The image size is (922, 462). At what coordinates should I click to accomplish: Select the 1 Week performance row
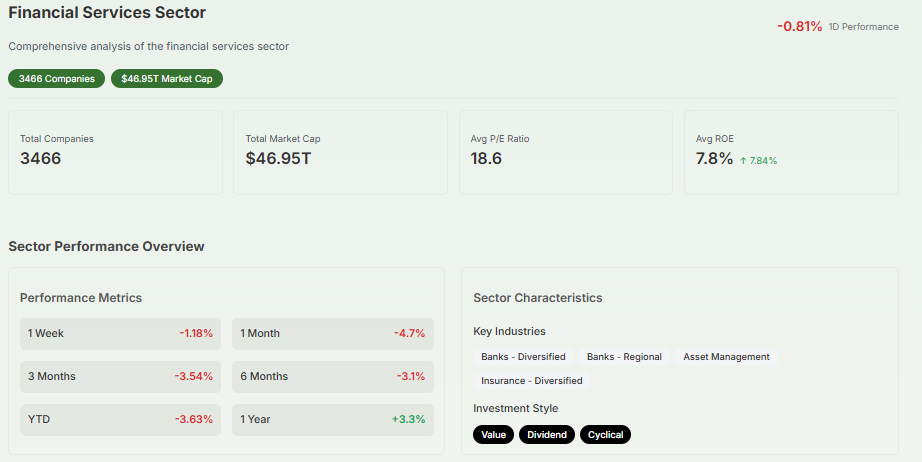(120, 333)
